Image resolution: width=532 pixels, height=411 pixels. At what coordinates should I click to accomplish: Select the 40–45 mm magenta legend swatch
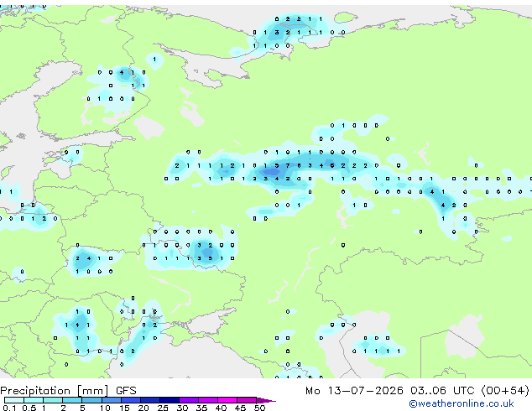coord(227,400)
